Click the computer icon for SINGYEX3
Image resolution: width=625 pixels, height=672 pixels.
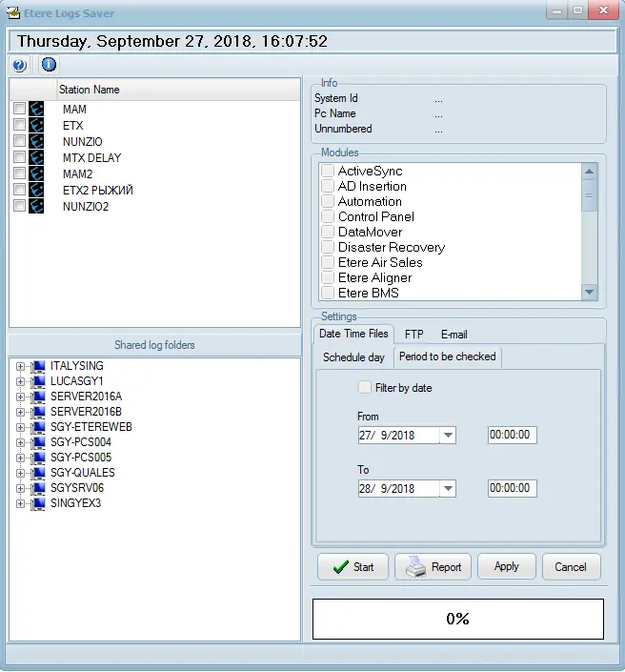(38, 503)
